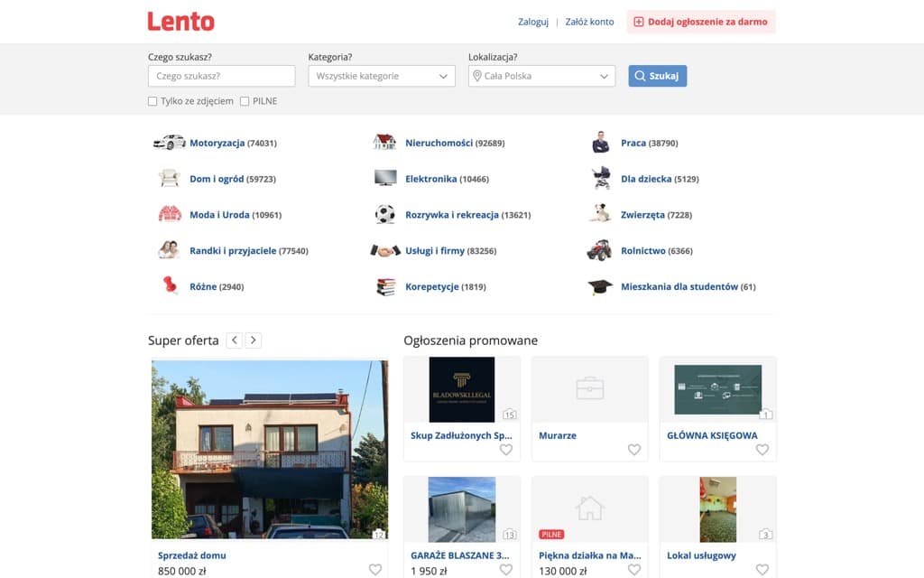The width and height of the screenshot is (924, 578).
Task: Open the Elektronika category icon
Action: coord(385,178)
